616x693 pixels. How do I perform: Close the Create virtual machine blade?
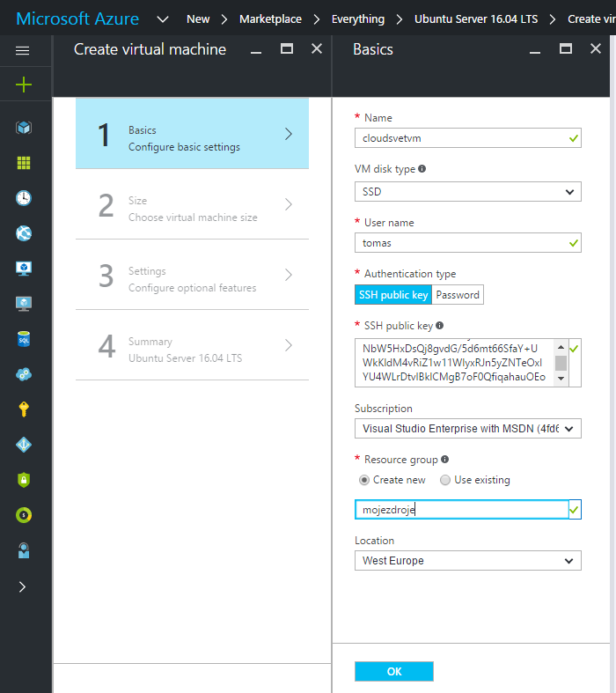click(317, 48)
